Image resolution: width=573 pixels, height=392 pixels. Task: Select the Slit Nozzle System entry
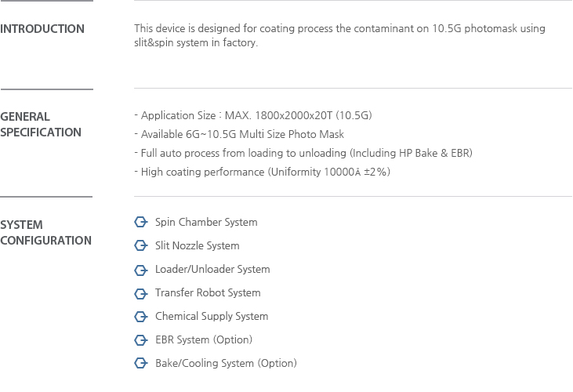(198, 245)
